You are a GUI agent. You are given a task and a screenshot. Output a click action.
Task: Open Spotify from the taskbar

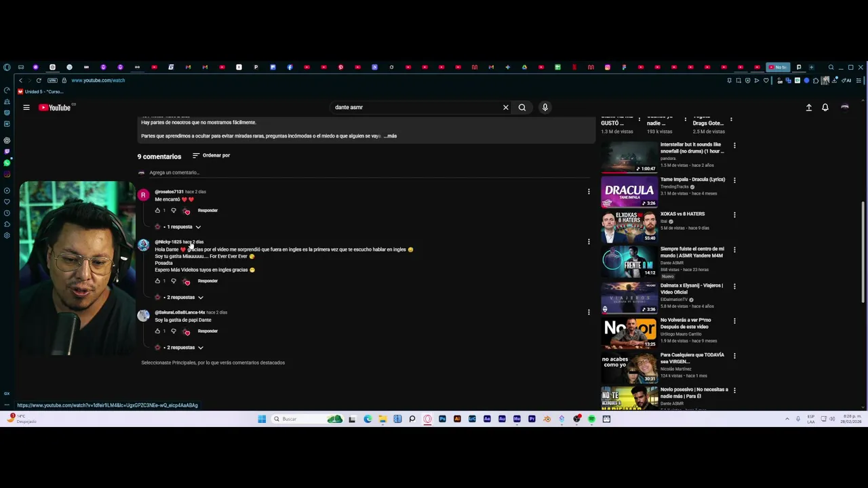(x=591, y=419)
